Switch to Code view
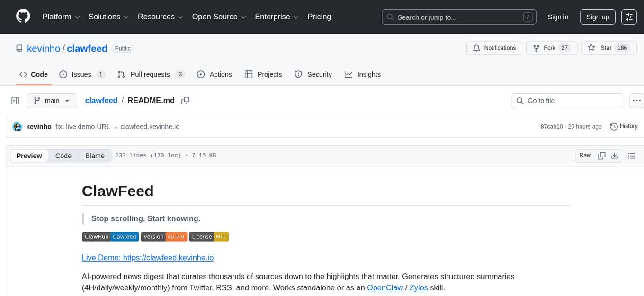Viewport: 644px width, 296px height. click(63, 156)
